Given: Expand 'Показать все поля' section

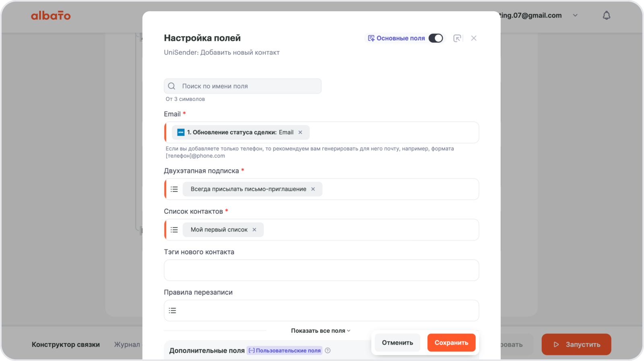Looking at the screenshot, I should coord(321,331).
